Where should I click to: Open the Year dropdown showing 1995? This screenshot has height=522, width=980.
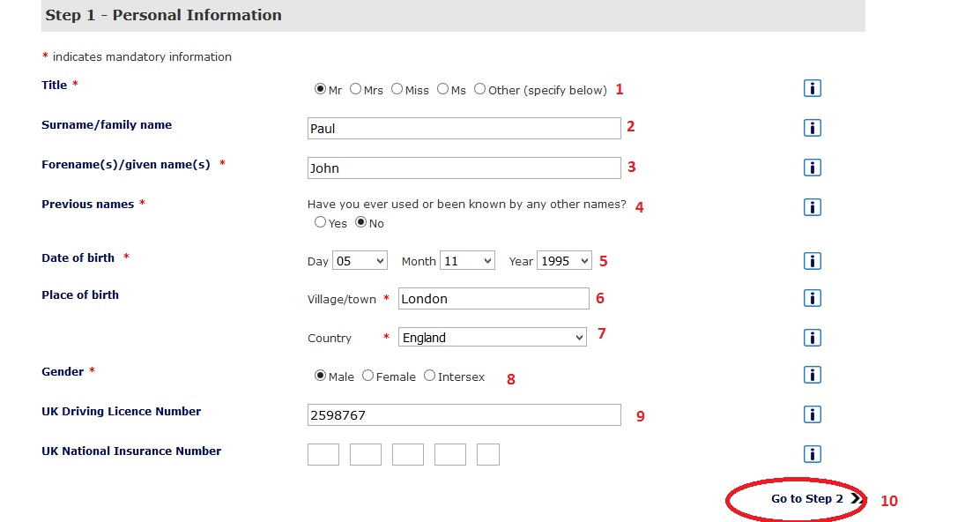click(564, 261)
